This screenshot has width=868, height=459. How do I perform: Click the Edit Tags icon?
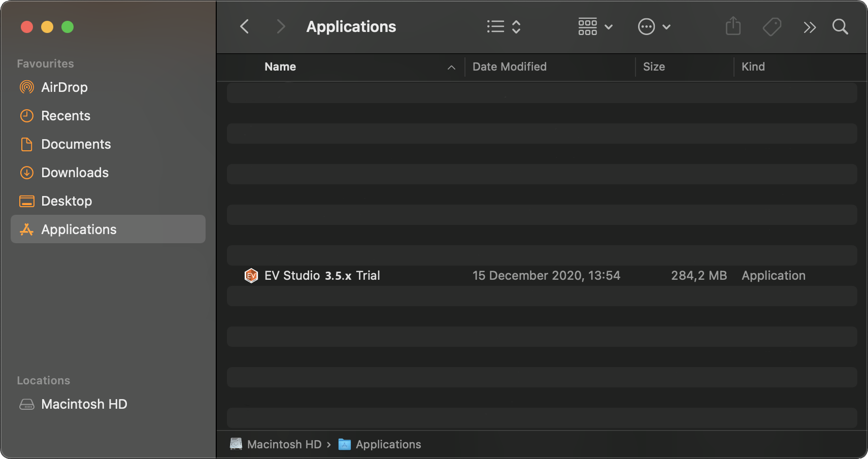click(x=772, y=26)
